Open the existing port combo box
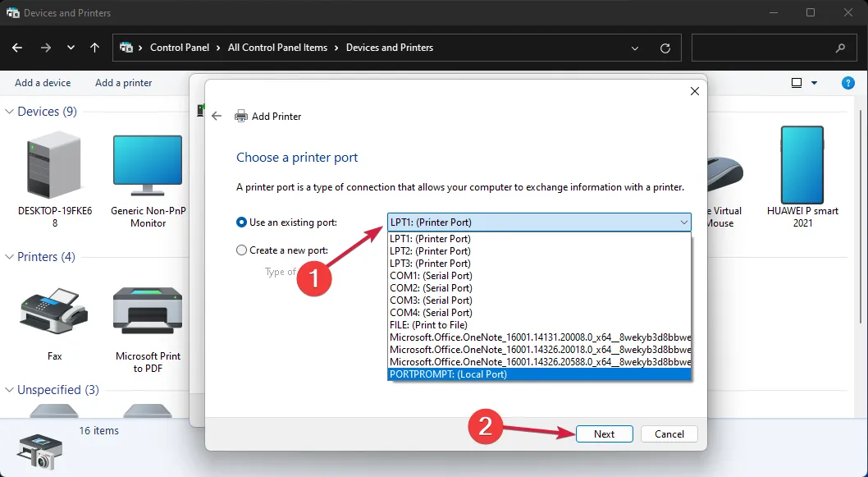The height and width of the screenshot is (477, 868). click(x=539, y=222)
